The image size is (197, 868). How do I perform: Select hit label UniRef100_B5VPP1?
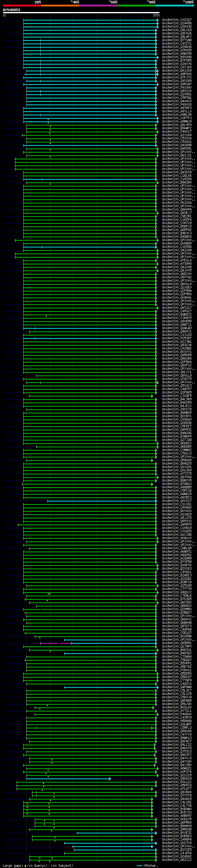pos(176,663)
